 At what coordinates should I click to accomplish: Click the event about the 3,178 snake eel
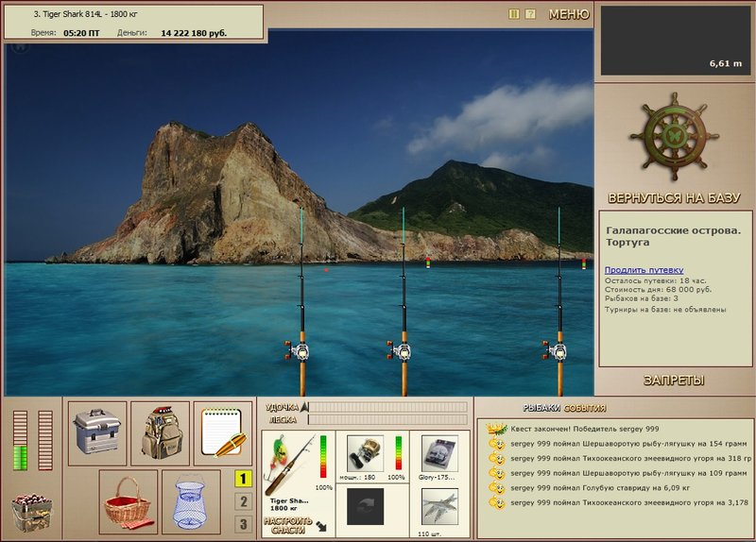(629, 502)
